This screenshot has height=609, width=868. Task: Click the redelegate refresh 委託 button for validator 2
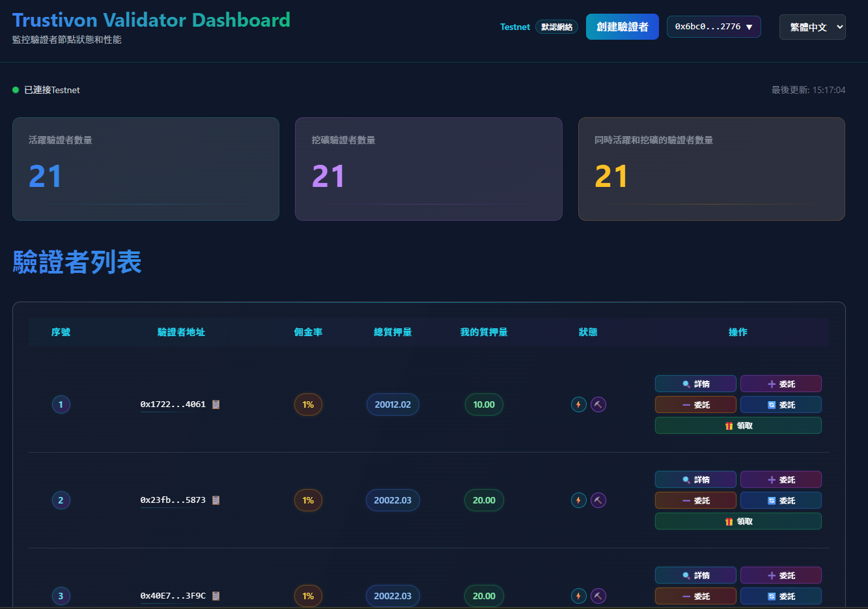coord(781,501)
